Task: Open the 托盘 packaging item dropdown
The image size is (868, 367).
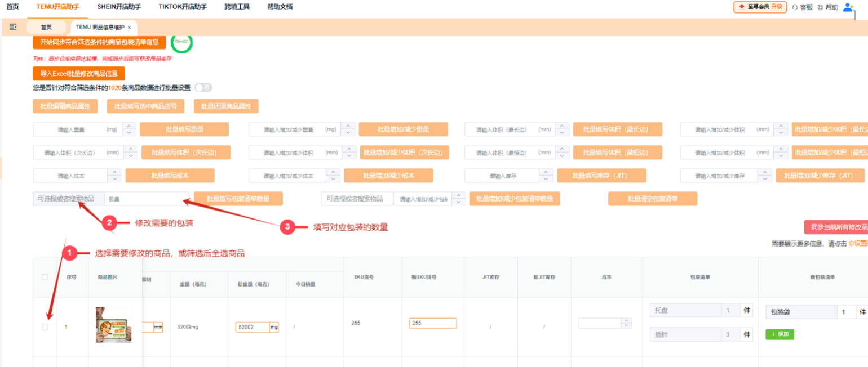Action: click(685, 310)
